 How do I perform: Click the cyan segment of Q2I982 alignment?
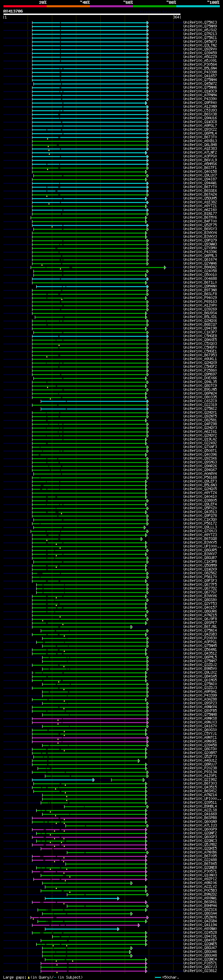(x=63, y=780)
